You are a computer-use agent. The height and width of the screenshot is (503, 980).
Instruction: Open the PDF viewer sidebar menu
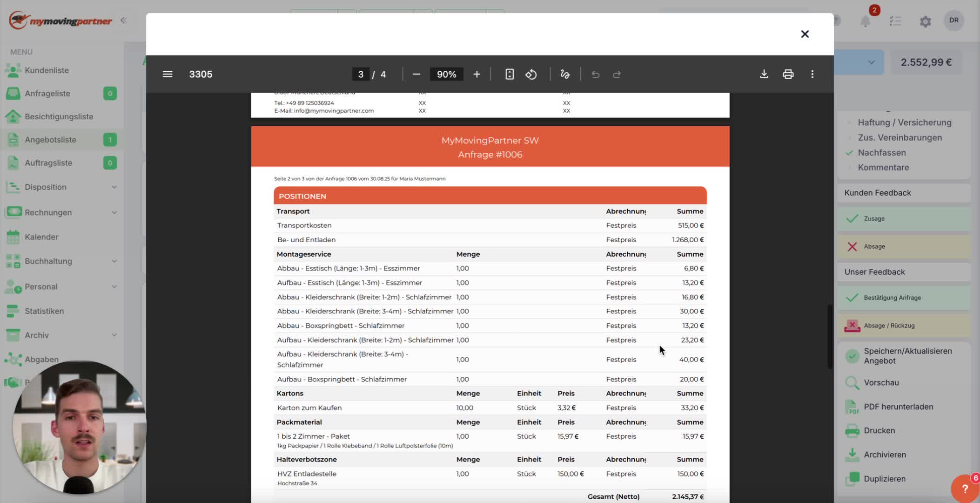point(168,75)
